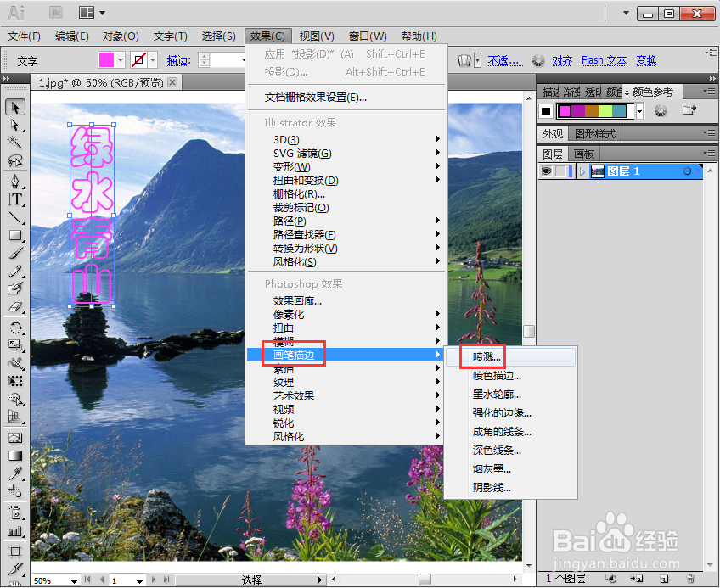The height and width of the screenshot is (588, 720).
Task: Click stroke weight stepper arrows
Action: pyautogui.click(x=205, y=59)
